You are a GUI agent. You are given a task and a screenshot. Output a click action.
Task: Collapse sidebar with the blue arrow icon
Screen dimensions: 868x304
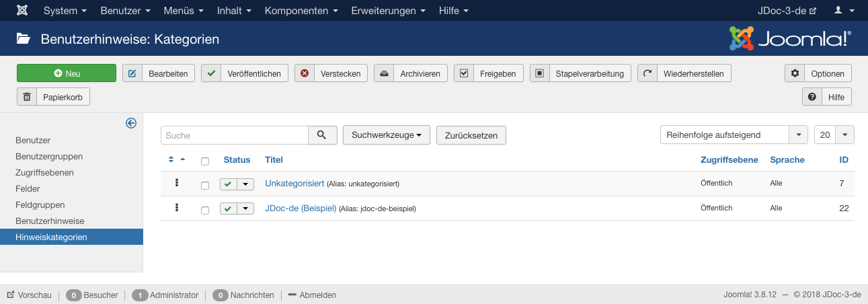pos(131,123)
